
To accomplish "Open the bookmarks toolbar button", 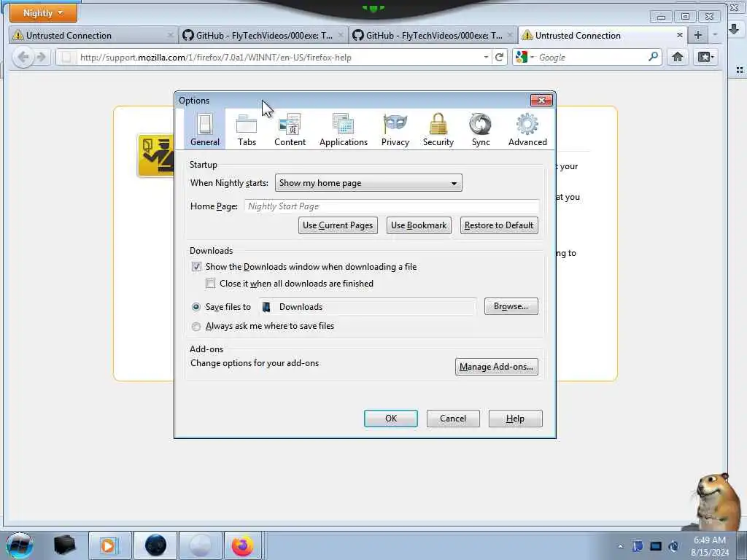I will pos(705,57).
